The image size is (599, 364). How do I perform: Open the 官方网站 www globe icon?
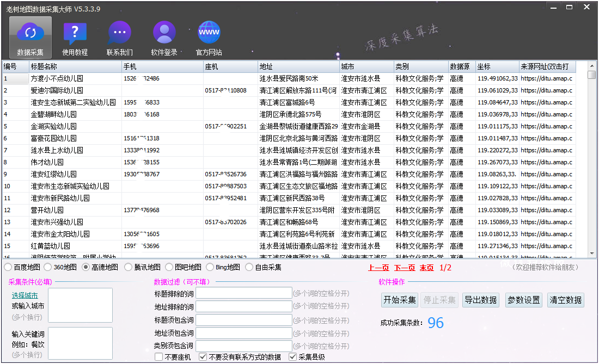[x=209, y=33]
